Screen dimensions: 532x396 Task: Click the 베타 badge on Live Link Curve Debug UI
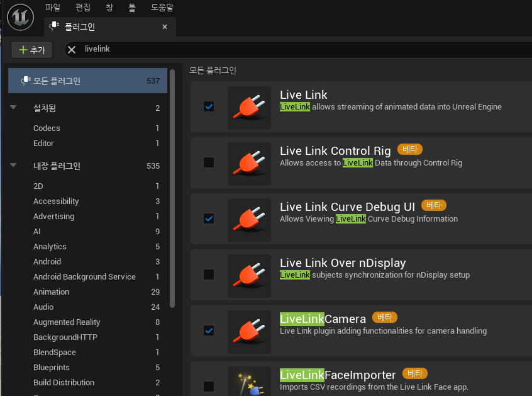(x=434, y=205)
